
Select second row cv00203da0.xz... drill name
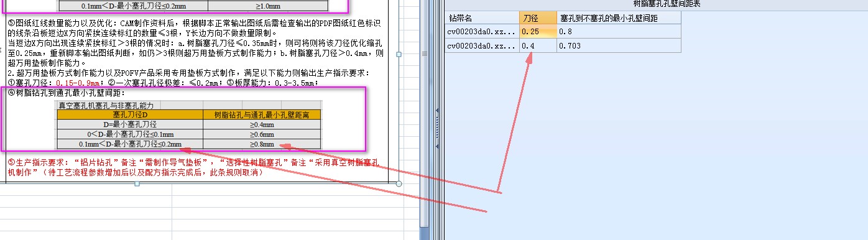[482, 45]
